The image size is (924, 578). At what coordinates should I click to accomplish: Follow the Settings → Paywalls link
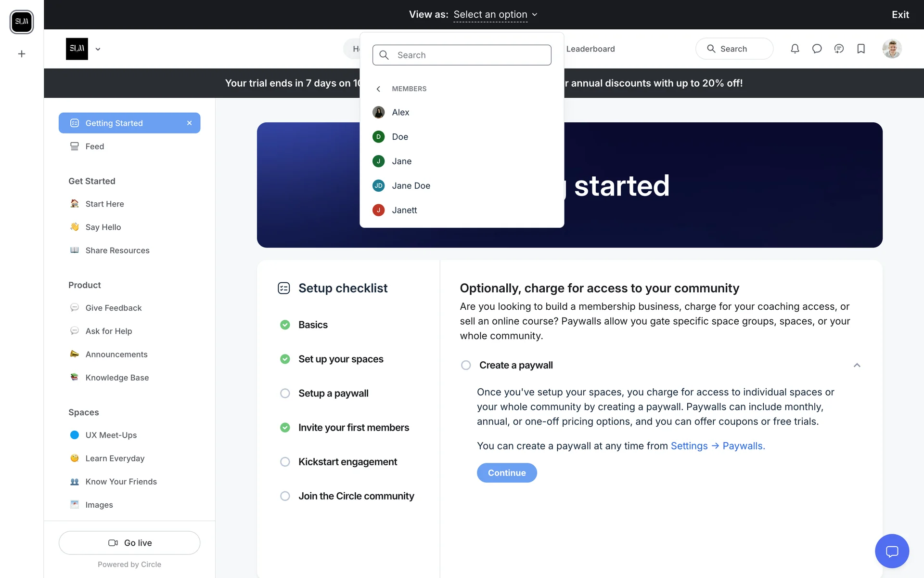pyautogui.click(x=718, y=446)
